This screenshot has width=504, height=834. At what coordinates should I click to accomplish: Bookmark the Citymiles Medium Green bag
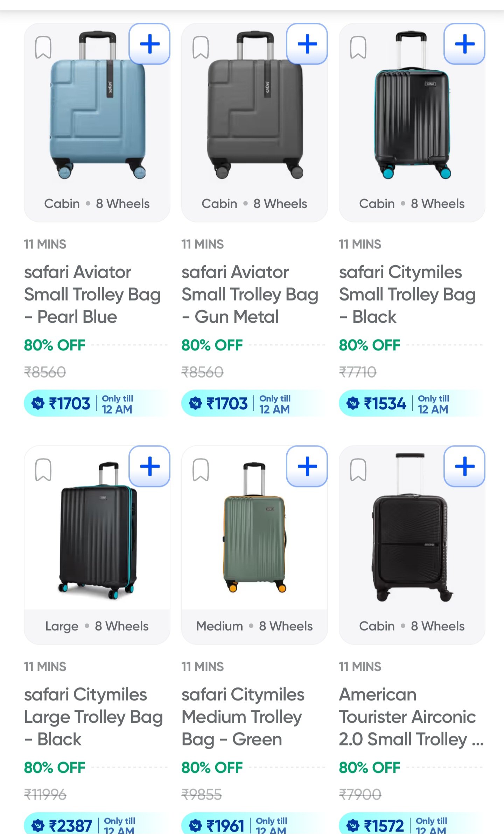(x=201, y=470)
